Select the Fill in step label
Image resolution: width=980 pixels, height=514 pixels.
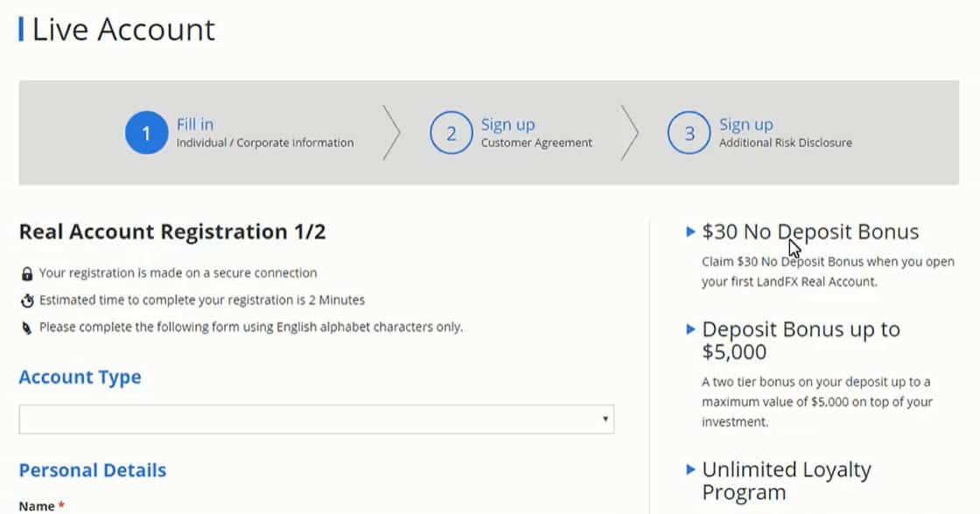194,124
